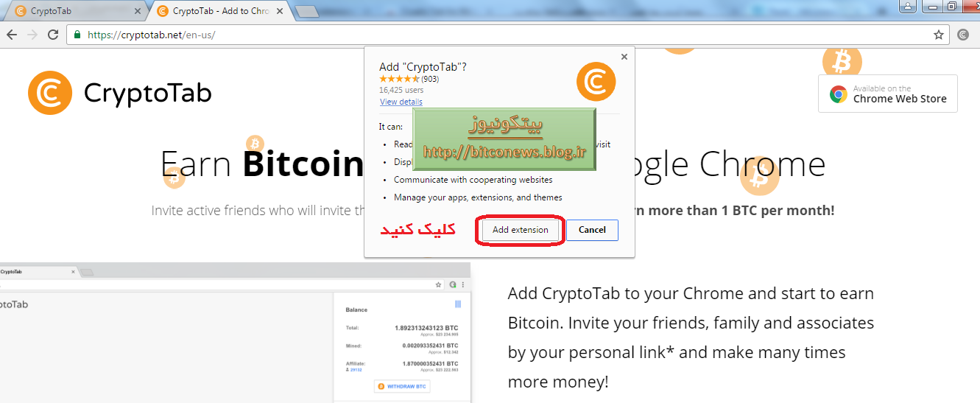Open the View details link
This screenshot has height=403, width=980.
tap(401, 102)
